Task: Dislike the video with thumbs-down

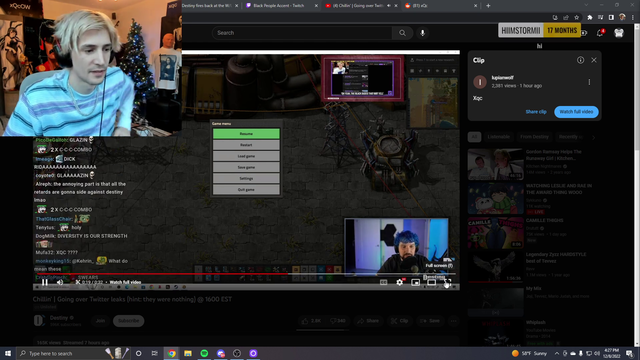Action: [x=338, y=321]
